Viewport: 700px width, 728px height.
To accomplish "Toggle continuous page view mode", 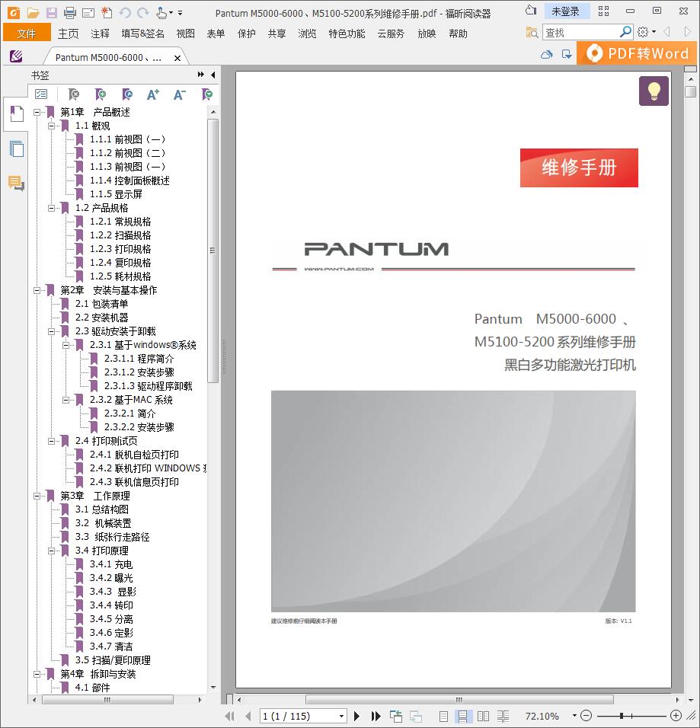I will tap(462, 716).
